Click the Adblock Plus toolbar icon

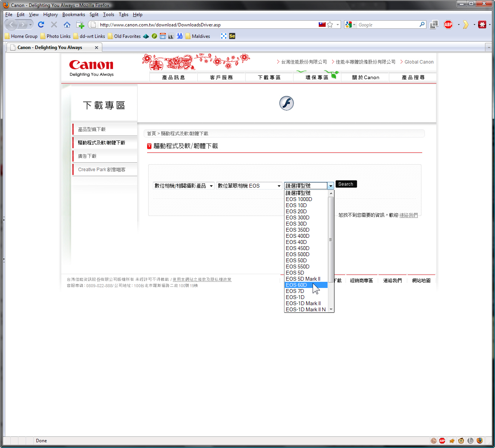448,25
